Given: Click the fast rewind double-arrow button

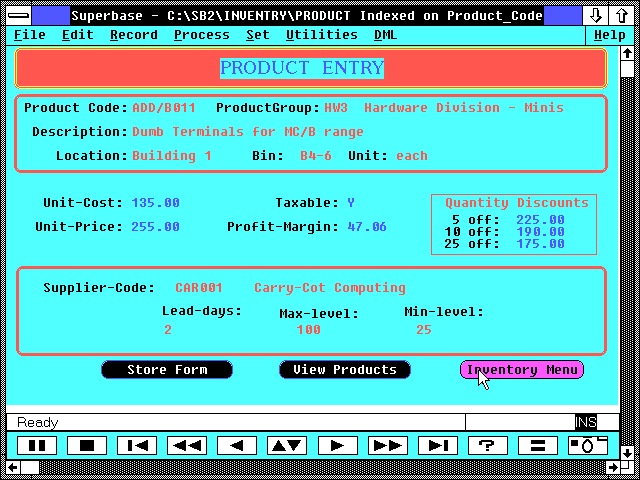Looking at the screenshot, I should click(187, 445).
